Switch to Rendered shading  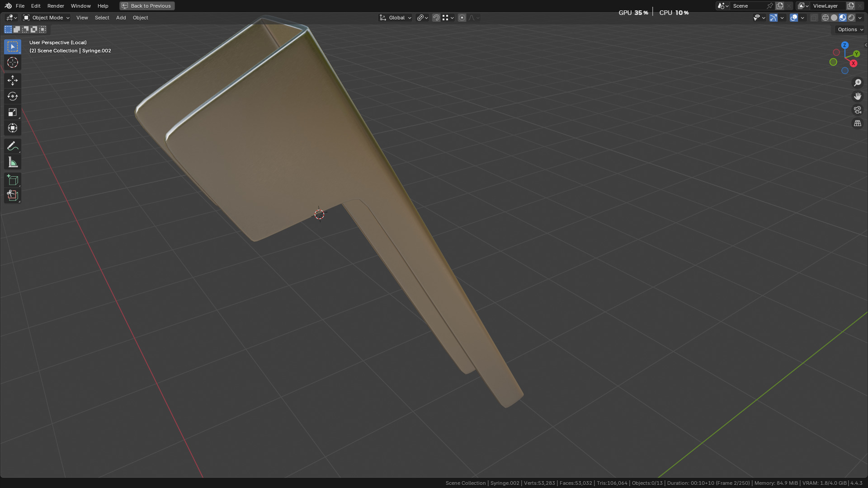coord(851,18)
